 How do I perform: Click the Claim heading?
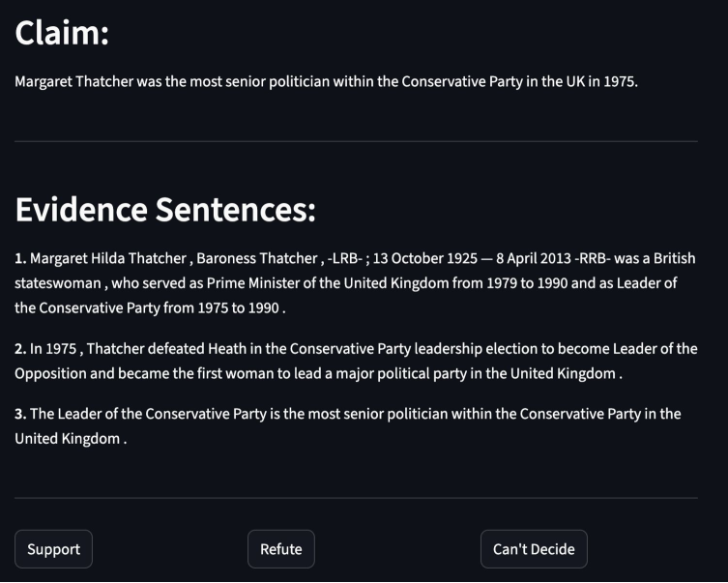[62, 34]
